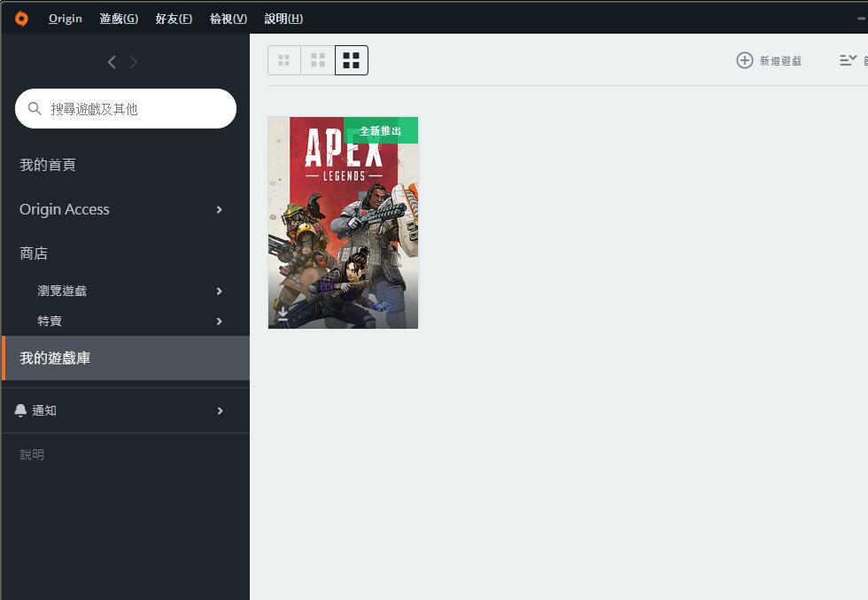Click 說明 help link in sidebar
Image resolution: width=868 pixels, height=600 pixels.
coord(32,455)
